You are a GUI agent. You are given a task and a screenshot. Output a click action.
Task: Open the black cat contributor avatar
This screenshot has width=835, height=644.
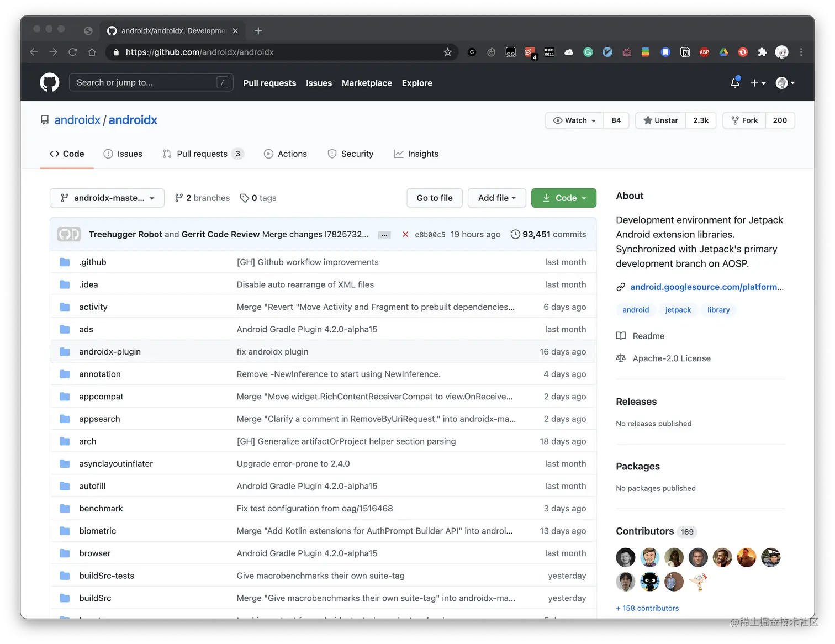point(650,582)
